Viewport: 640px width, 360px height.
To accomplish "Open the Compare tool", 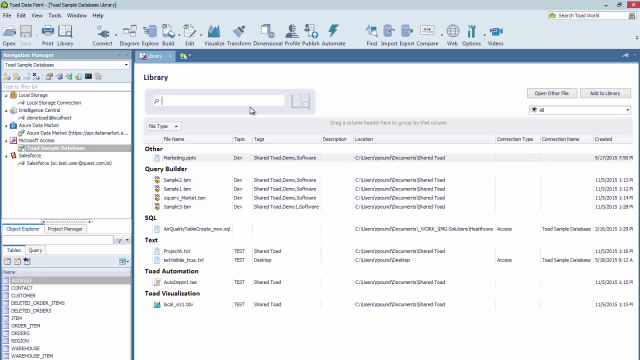I will (427, 35).
